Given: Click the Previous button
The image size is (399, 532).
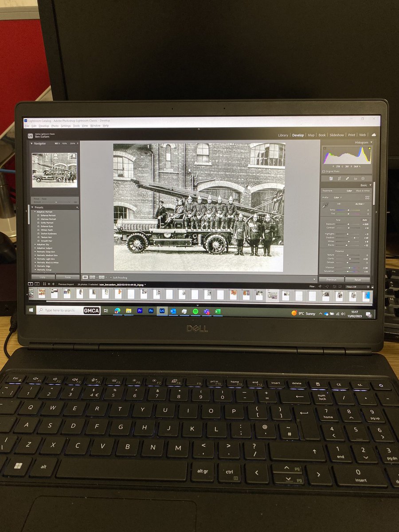Looking at the screenshot, I should [332, 280].
